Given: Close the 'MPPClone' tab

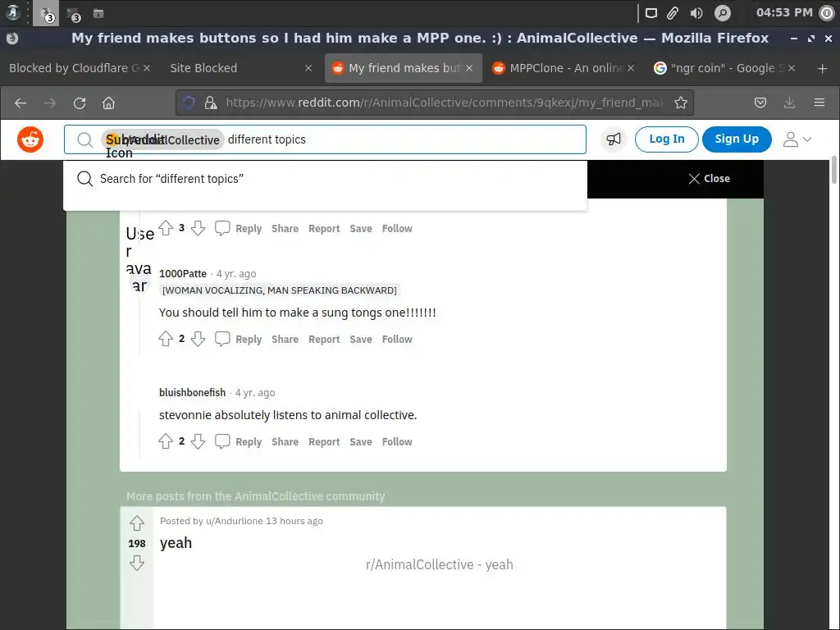Looking at the screenshot, I should click(x=631, y=68).
